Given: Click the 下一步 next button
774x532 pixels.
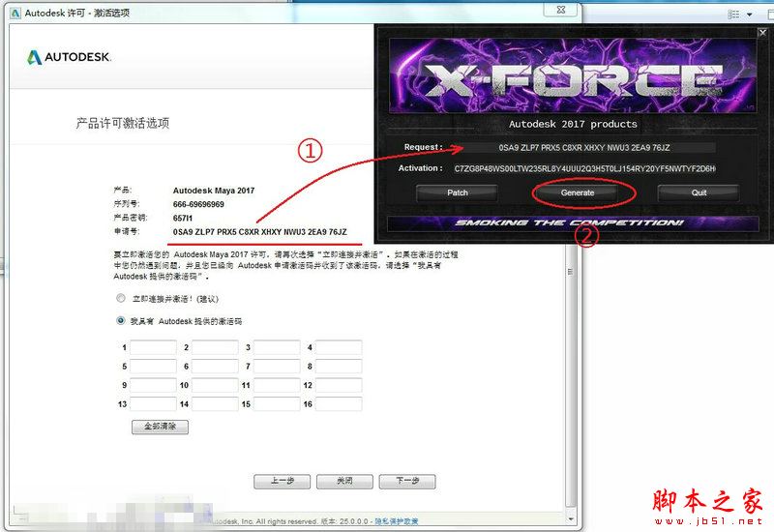Looking at the screenshot, I should coord(407,481).
